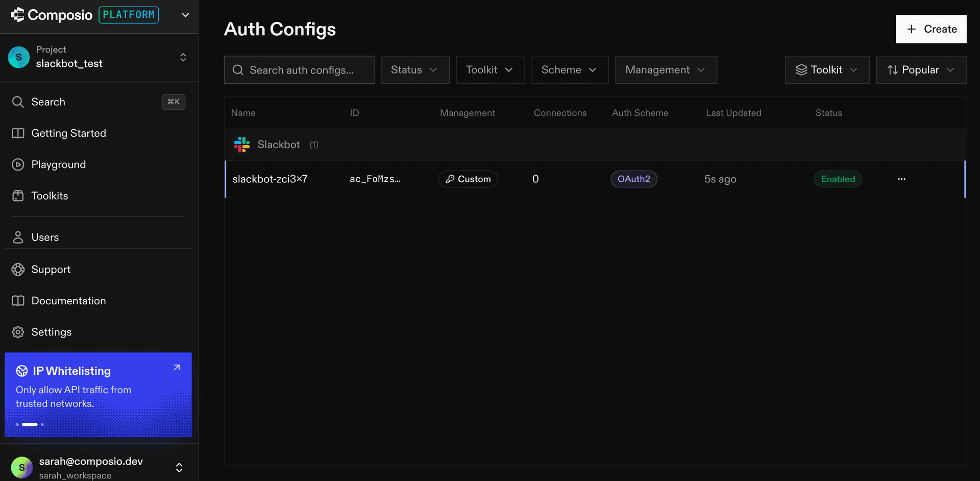Expand the project selector arrows
Screen dimensions: 980x481
[x=183, y=57]
